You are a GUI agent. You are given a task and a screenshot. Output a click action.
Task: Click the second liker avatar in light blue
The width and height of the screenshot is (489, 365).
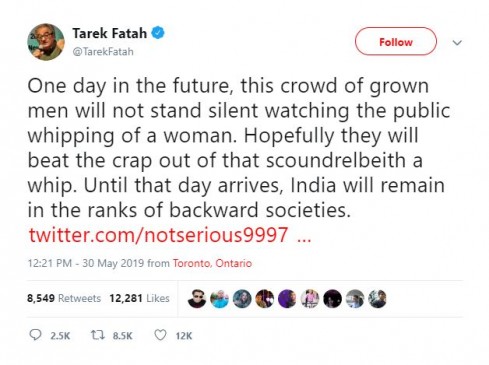pos(220,298)
